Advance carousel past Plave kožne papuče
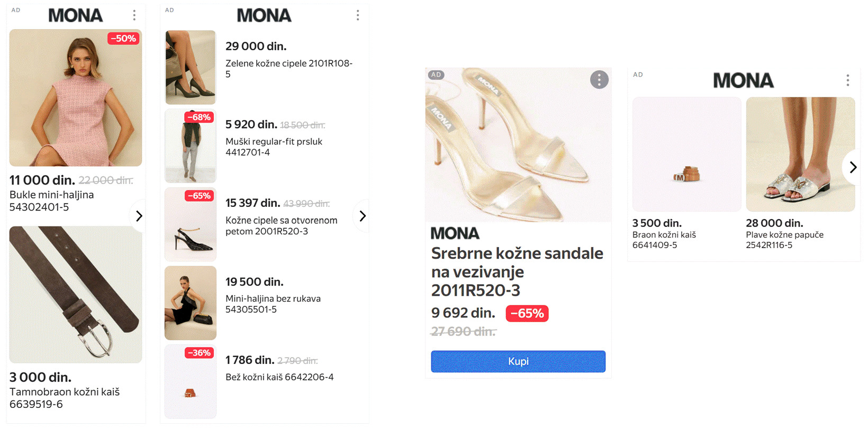Viewport: 868px width, 437px height. (852, 167)
